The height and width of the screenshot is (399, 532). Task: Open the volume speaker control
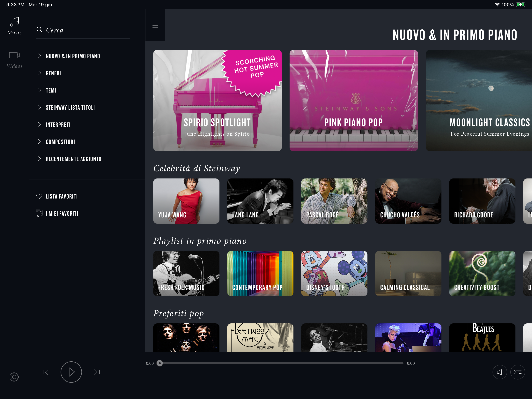coord(499,372)
